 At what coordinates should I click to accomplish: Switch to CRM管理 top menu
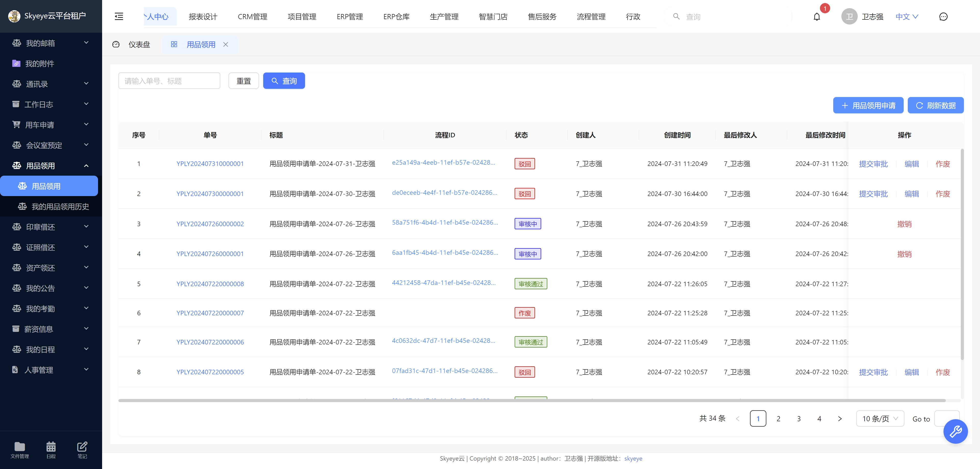[252, 17]
